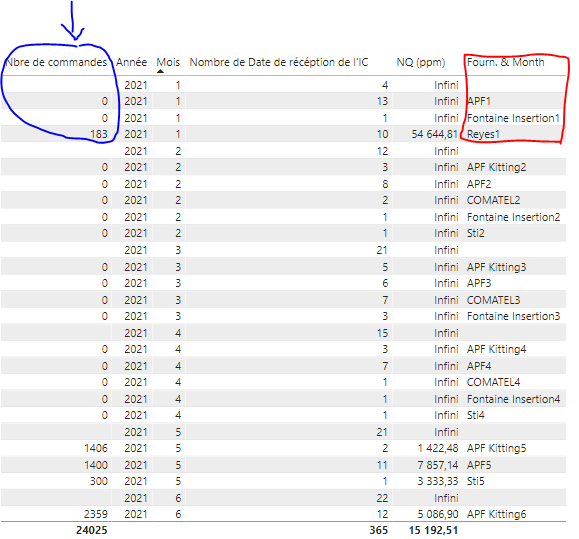579x539 pixels.
Task: Select the cell 'Sti2'
Action: (x=476, y=233)
